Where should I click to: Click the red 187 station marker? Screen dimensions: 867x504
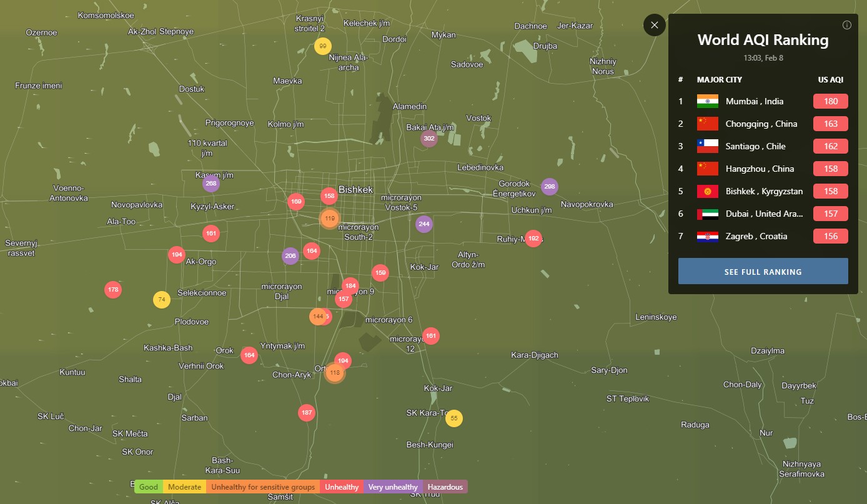point(306,413)
